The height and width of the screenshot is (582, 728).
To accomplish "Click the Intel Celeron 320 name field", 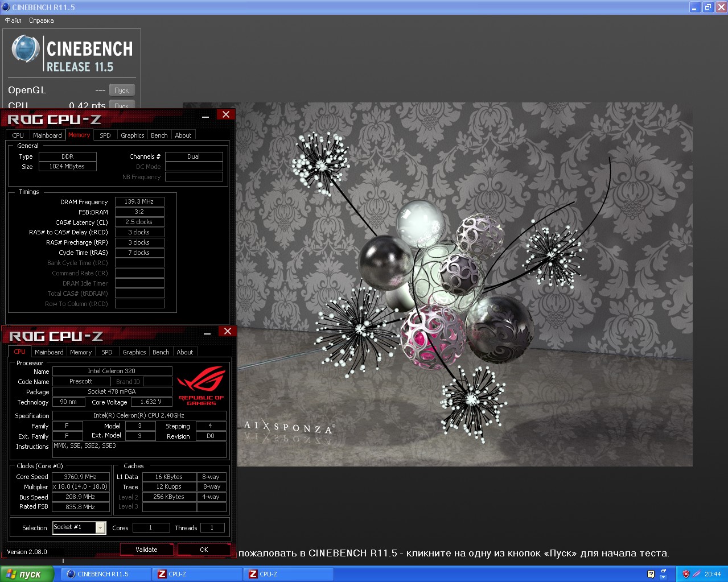I will pos(112,371).
